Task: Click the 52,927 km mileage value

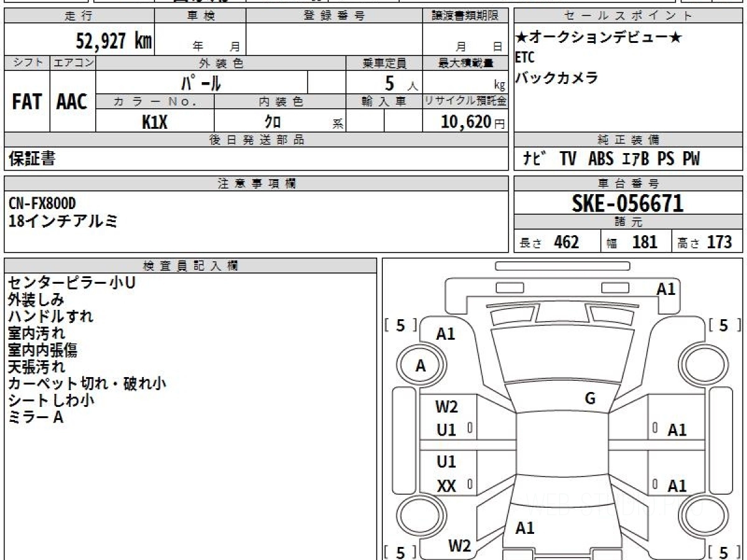Action: (x=113, y=41)
